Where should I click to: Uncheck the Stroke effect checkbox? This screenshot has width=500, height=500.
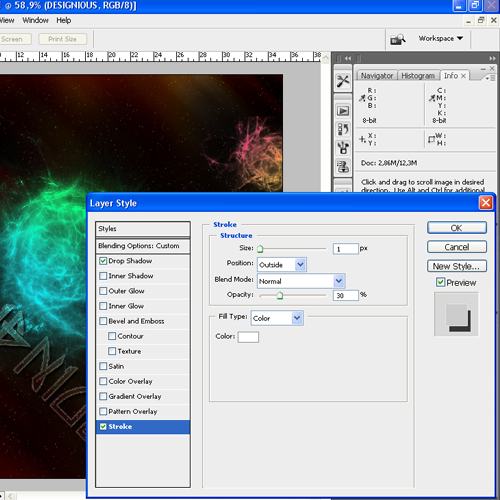coord(103,426)
